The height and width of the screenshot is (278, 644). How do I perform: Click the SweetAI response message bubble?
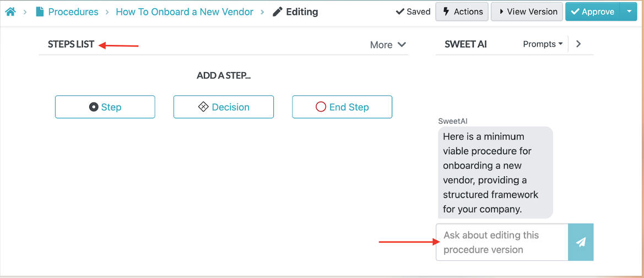pos(495,172)
